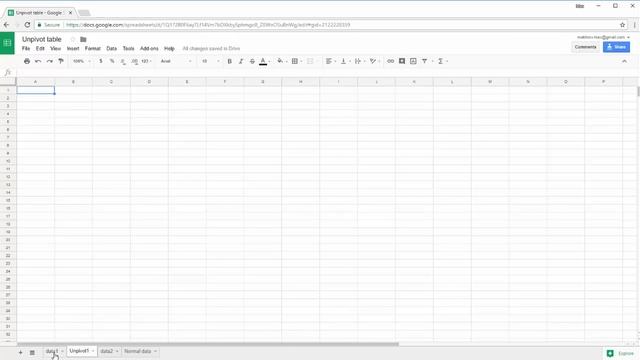
Task: Click the Redo arrow icon
Action: tap(49, 61)
